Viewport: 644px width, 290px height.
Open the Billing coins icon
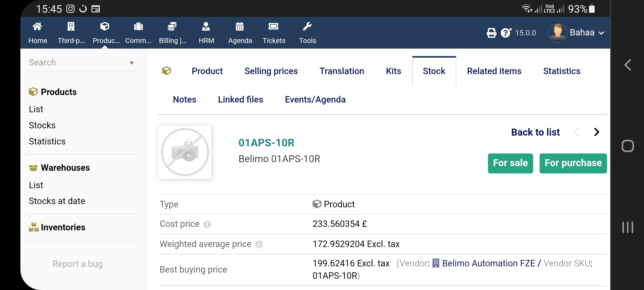click(172, 27)
